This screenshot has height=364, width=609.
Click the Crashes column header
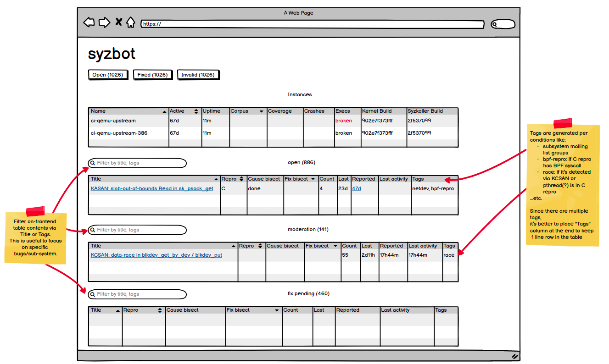314,111
